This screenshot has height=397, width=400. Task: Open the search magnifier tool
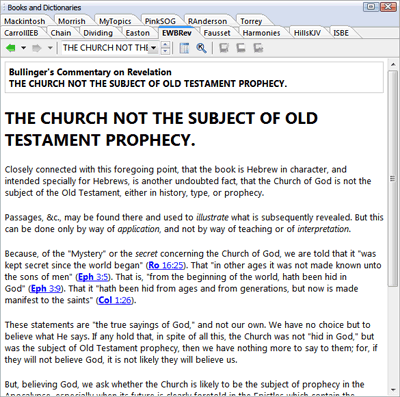[x=201, y=48]
